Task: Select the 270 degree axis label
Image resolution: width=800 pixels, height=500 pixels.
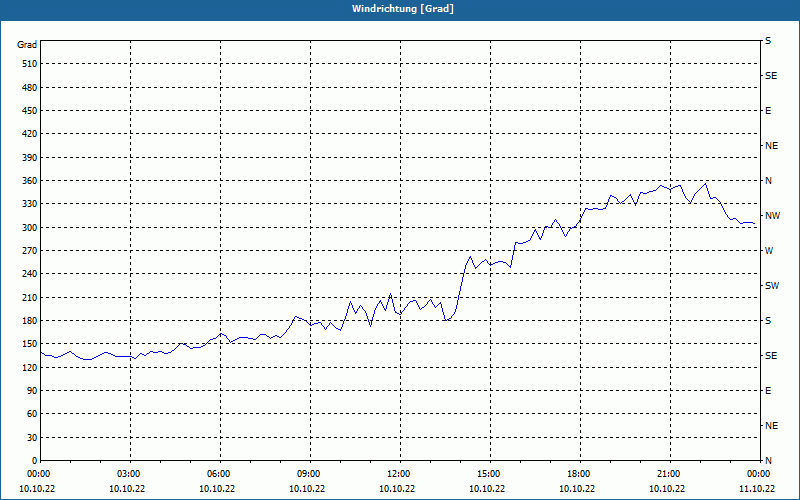Action: (x=30, y=251)
